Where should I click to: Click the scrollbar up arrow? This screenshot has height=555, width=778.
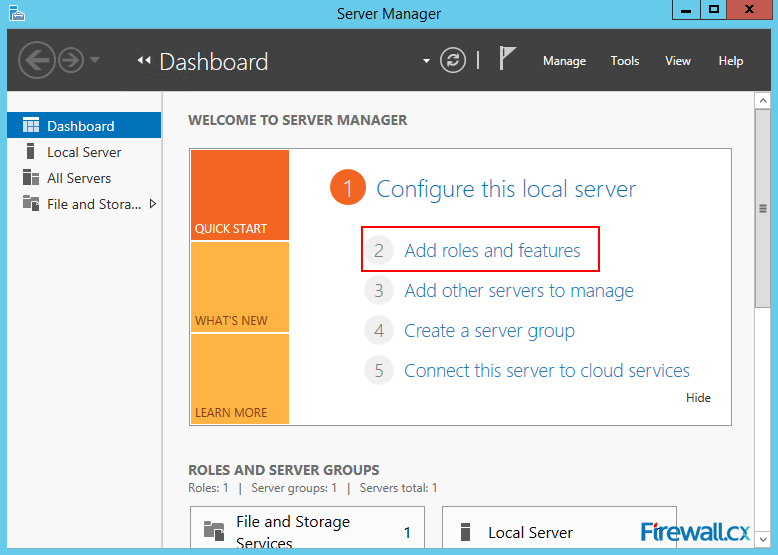(763, 101)
